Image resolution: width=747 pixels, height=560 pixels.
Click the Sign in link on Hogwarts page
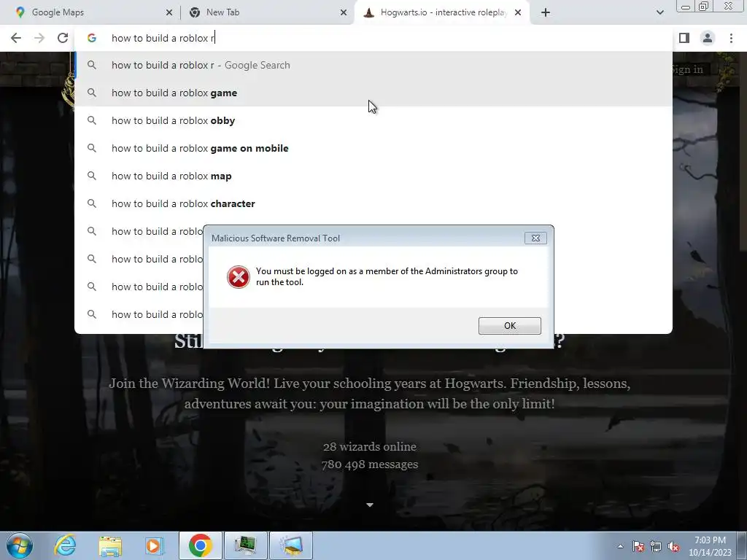pos(688,69)
